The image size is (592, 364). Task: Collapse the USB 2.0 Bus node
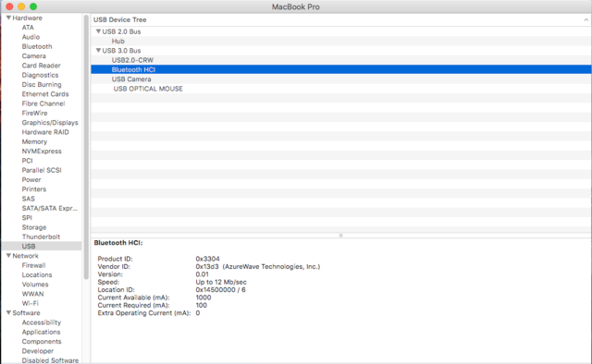coord(98,31)
